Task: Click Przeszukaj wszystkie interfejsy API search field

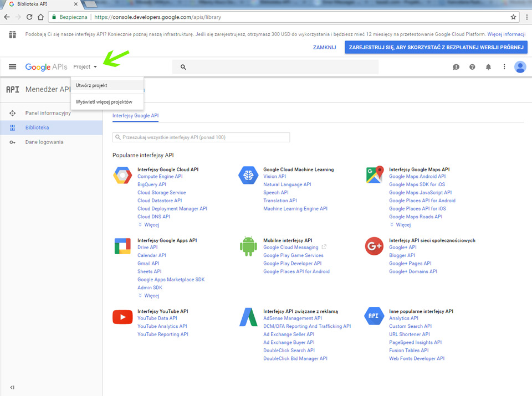Action: pos(201,137)
